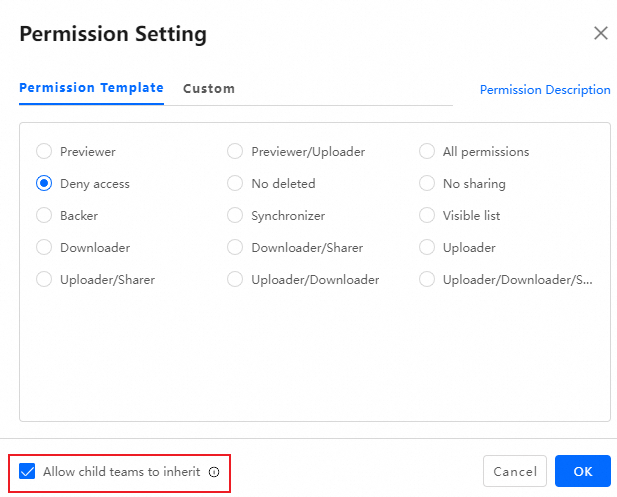Screen dimensions: 617x497
Task: Click the info icon beside inherit option
Action: pyautogui.click(x=214, y=472)
